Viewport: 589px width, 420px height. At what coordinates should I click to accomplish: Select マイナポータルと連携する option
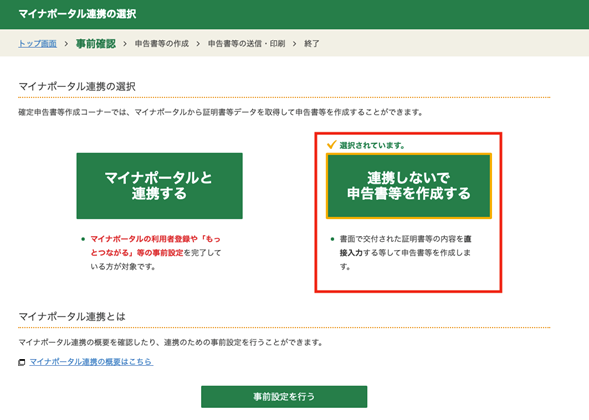click(159, 186)
